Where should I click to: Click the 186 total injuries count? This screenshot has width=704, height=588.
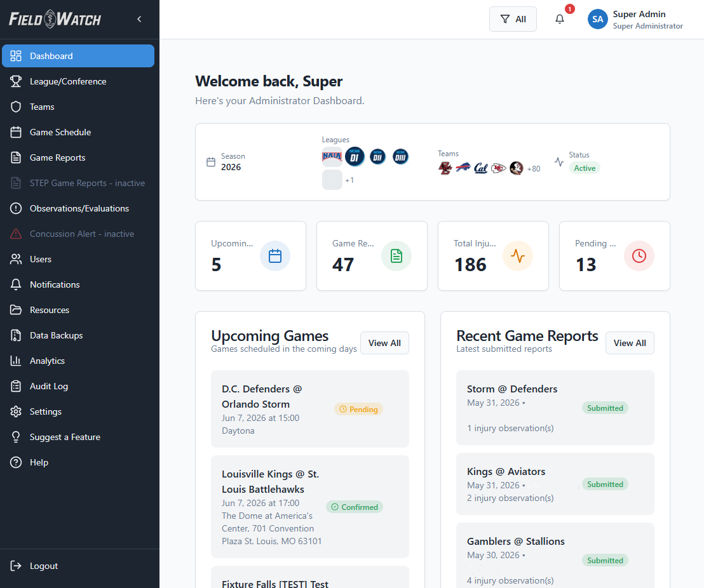pyautogui.click(x=470, y=264)
